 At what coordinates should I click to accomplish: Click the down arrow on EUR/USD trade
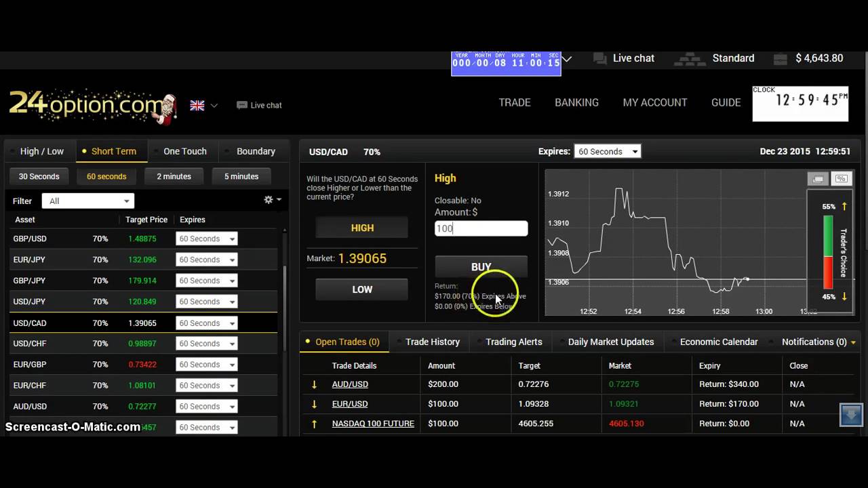click(314, 404)
